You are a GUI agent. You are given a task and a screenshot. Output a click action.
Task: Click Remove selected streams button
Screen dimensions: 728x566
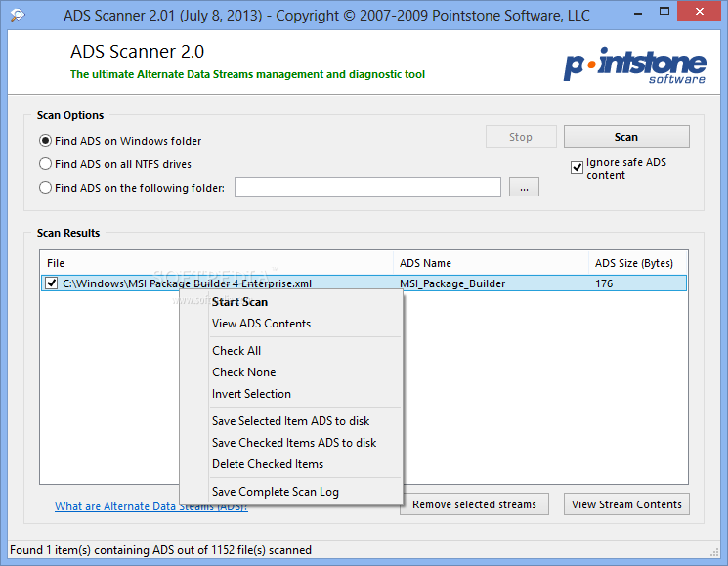point(474,504)
